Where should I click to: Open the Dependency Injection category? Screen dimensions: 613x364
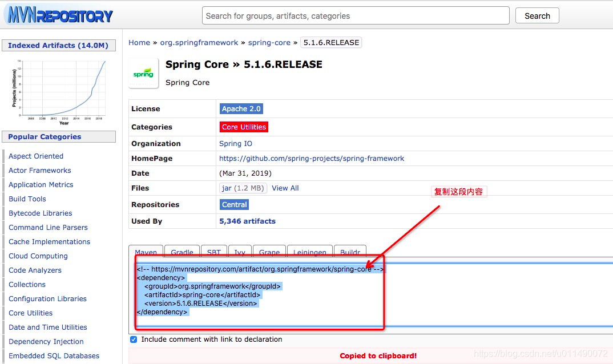46,342
